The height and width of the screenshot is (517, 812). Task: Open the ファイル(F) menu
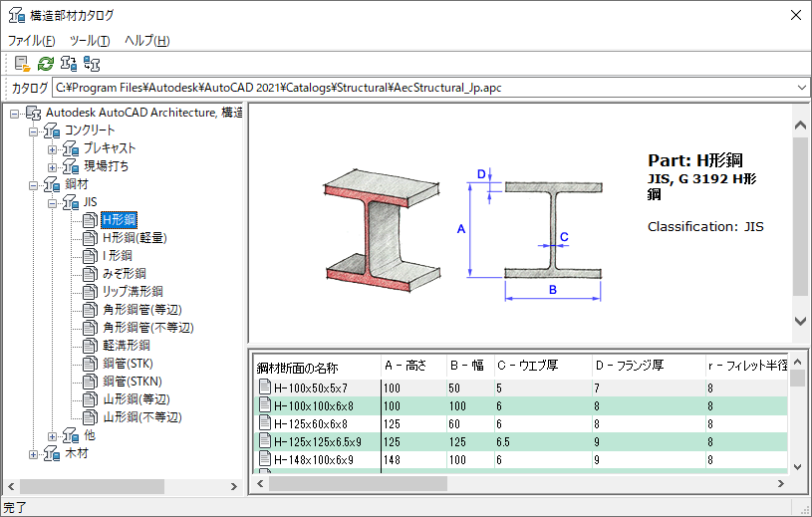click(31, 41)
